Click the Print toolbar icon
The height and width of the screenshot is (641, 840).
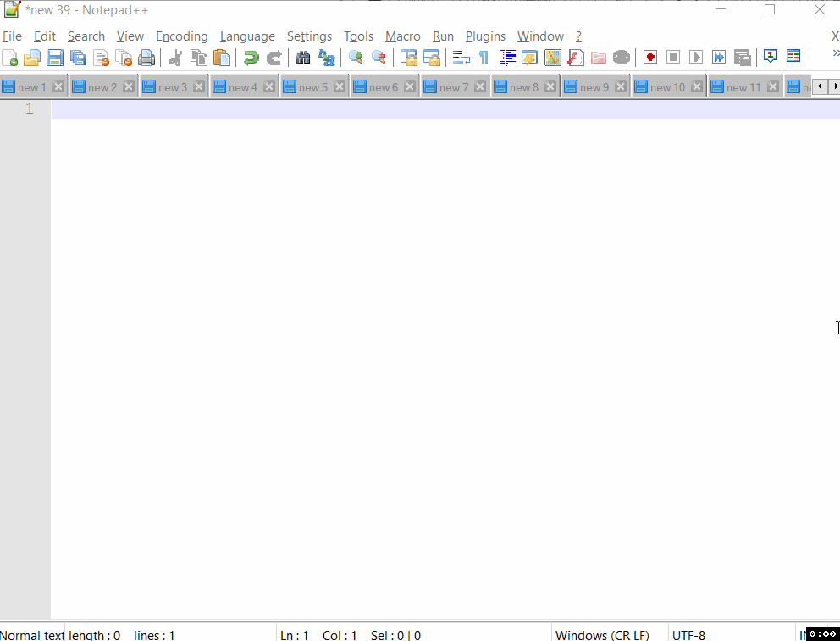(x=146, y=58)
